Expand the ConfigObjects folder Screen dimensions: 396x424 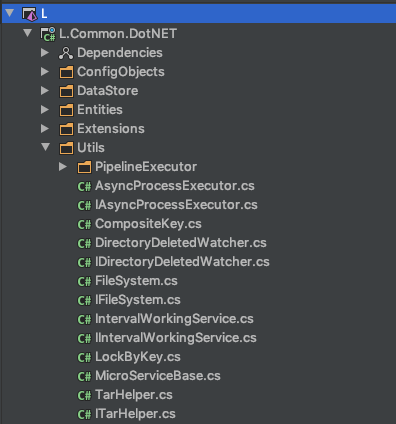45,71
